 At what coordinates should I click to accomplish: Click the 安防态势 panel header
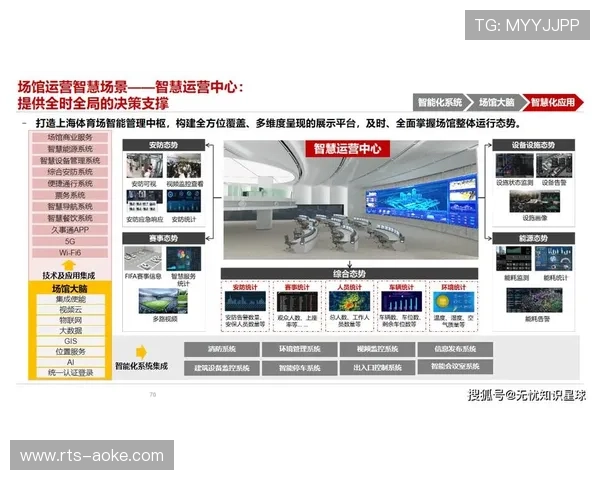[163, 145]
